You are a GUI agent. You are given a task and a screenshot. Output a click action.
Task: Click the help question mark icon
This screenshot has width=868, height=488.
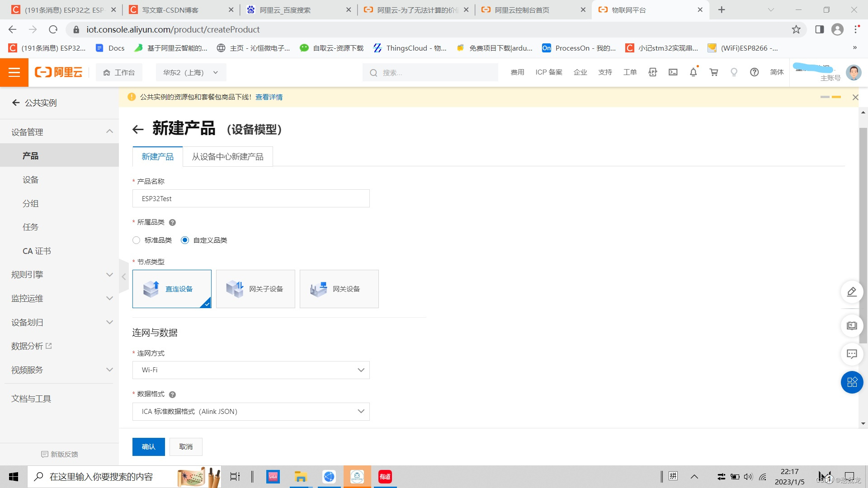(754, 72)
